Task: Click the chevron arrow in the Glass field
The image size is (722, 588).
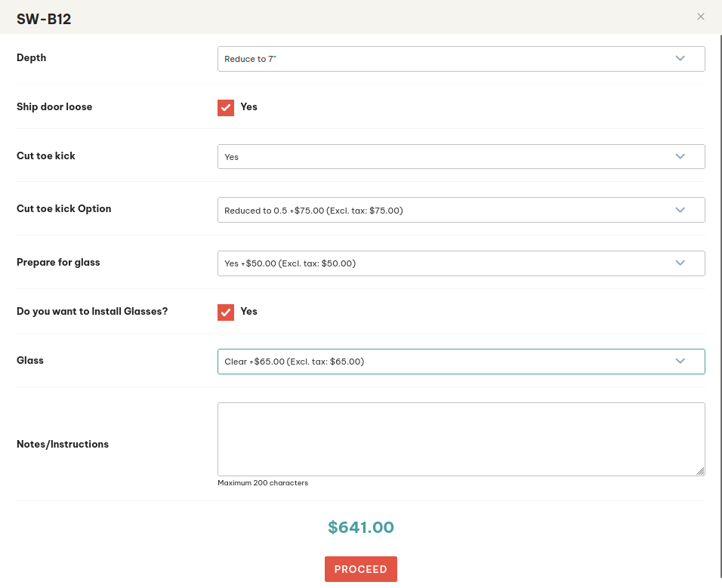Action: [x=680, y=362]
